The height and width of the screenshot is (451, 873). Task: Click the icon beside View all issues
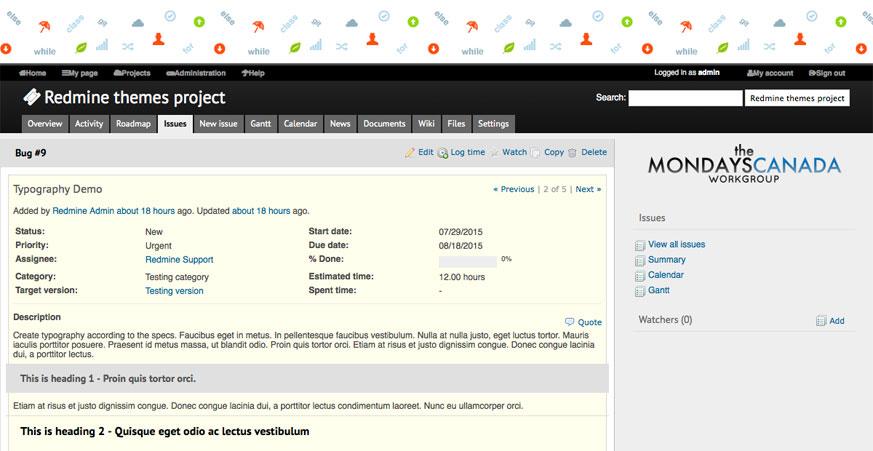pyautogui.click(x=640, y=246)
